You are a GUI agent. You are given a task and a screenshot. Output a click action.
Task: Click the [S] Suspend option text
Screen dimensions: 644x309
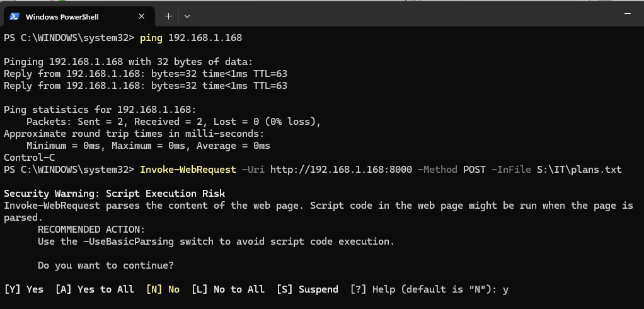pos(307,289)
